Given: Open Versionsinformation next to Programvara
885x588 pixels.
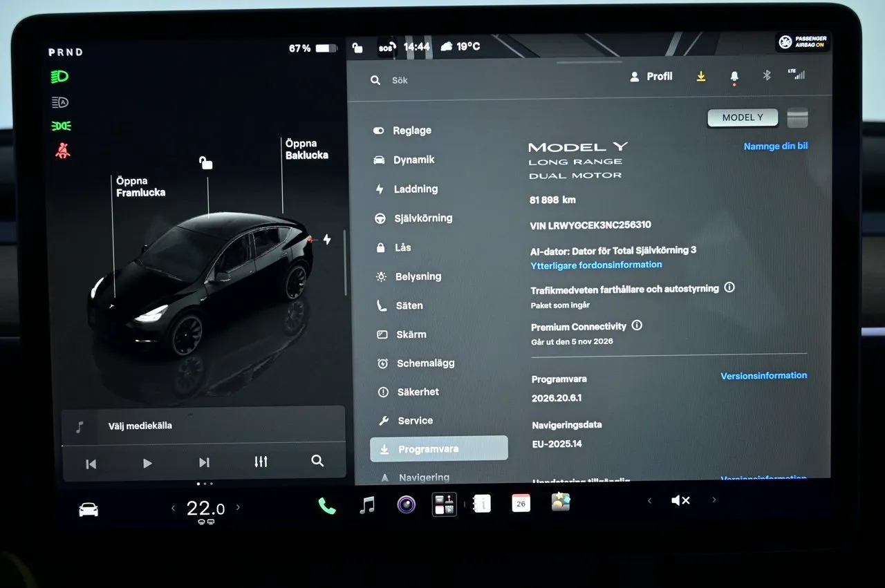Looking at the screenshot, I should click(x=764, y=376).
